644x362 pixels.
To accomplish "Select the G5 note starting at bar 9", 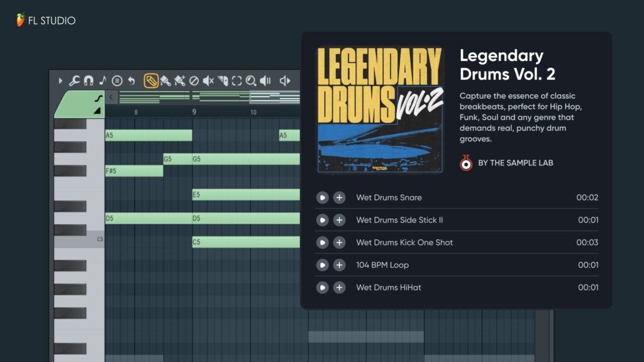I will coord(246,159).
